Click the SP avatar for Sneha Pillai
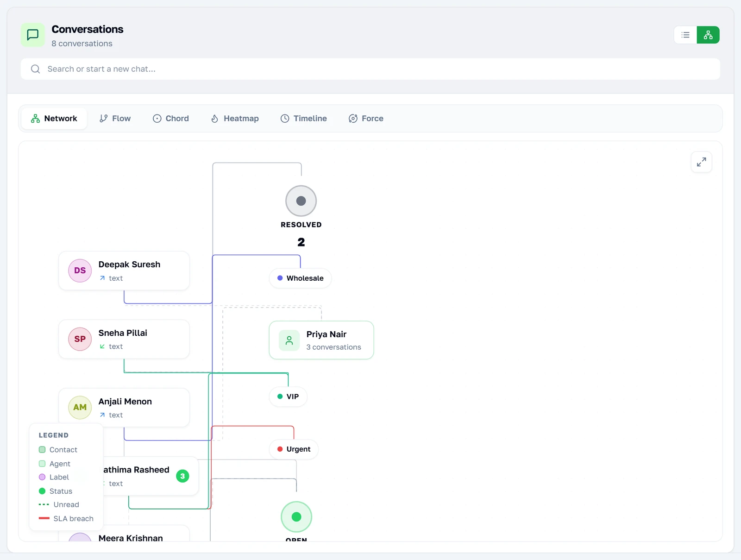741x560 pixels. [x=80, y=339]
